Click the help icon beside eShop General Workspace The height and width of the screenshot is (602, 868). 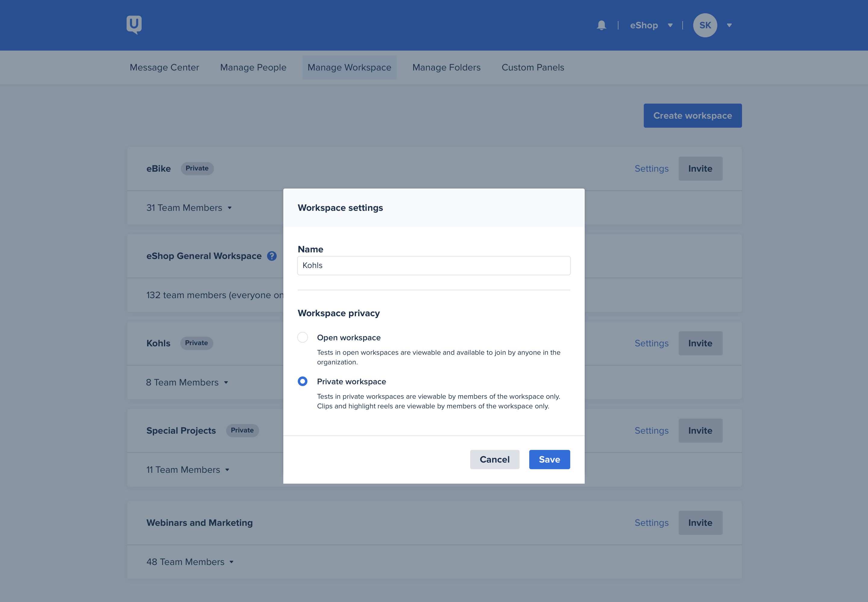pyautogui.click(x=272, y=256)
